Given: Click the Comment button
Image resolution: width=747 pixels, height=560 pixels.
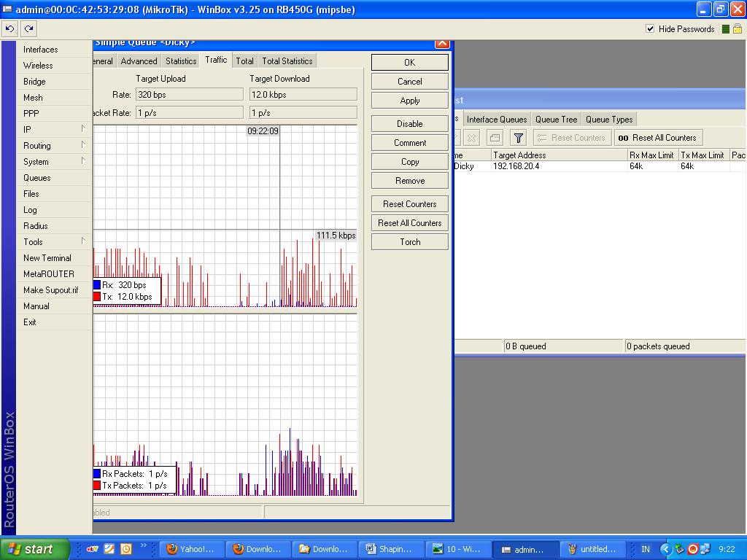Looking at the screenshot, I should (x=410, y=143).
